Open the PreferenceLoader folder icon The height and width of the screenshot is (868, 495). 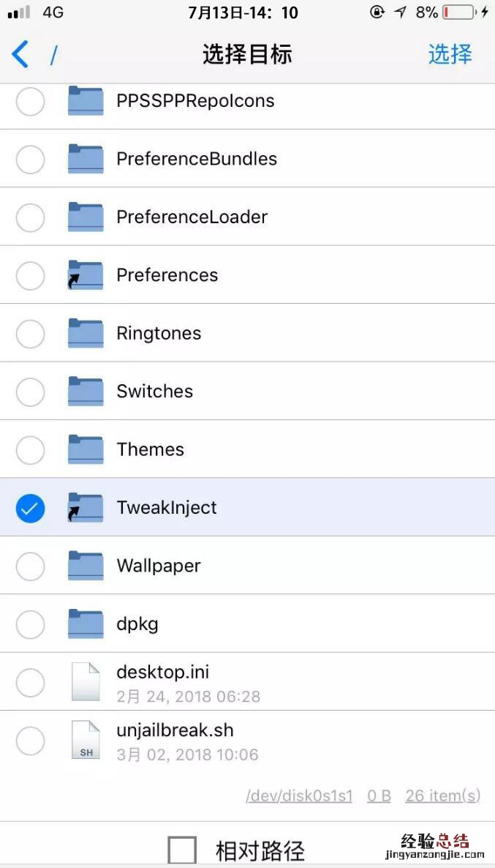point(85,217)
